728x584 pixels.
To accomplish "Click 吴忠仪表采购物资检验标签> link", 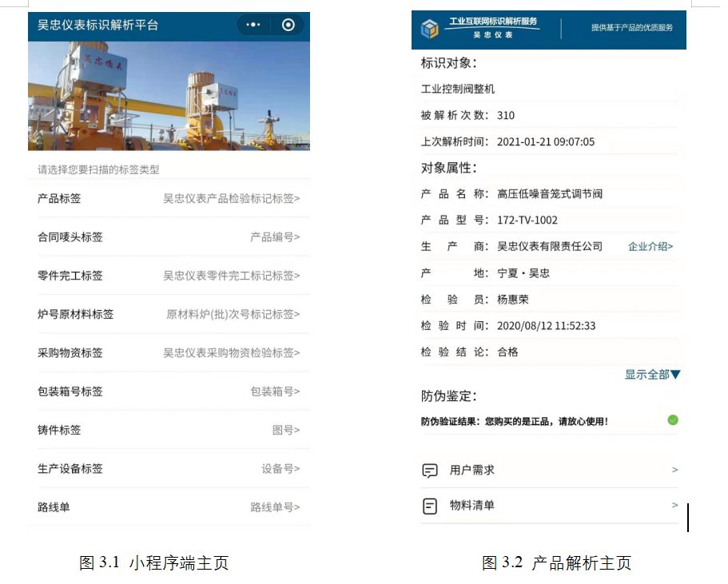I will [x=231, y=353].
